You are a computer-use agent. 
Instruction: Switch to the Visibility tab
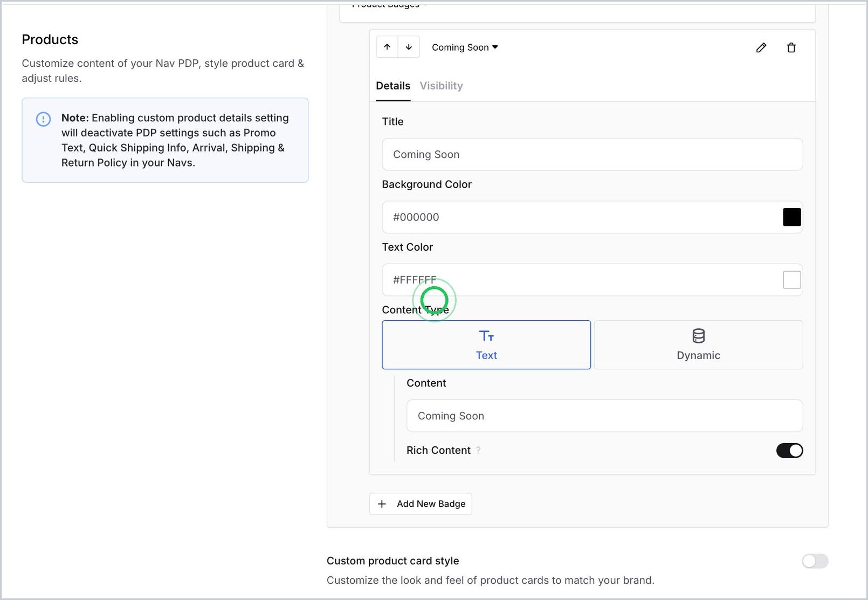point(441,86)
